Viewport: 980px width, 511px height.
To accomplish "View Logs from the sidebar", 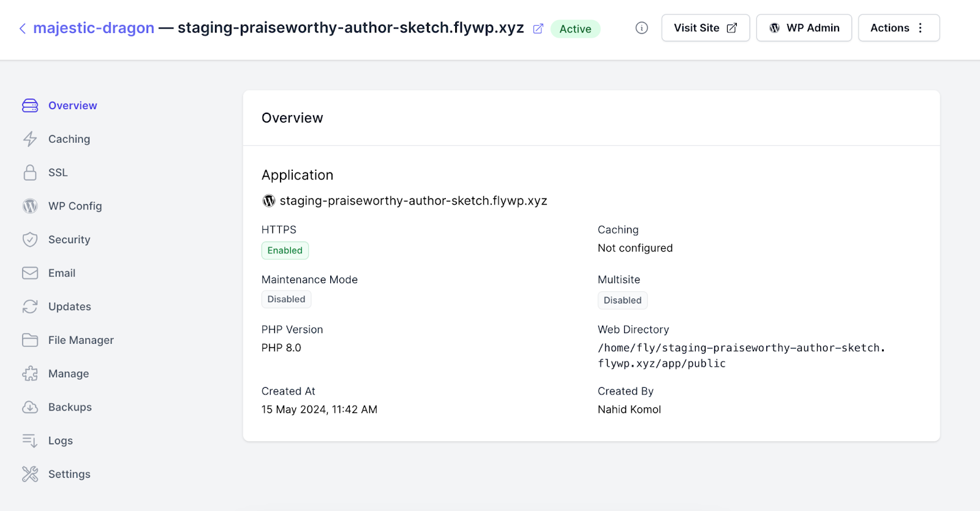I will pyautogui.click(x=48, y=441).
